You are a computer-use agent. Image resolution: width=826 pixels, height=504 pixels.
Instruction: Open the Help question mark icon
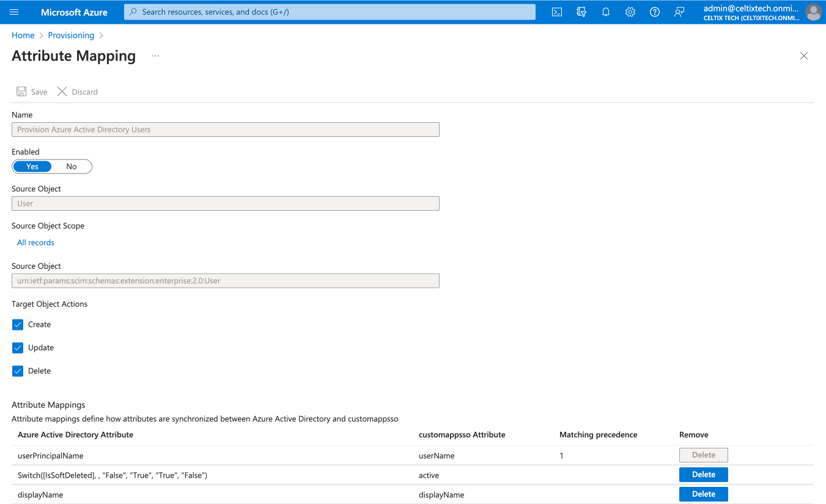(x=655, y=12)
